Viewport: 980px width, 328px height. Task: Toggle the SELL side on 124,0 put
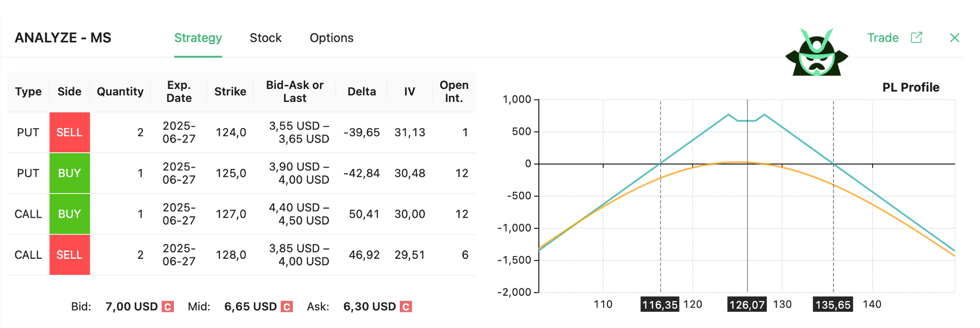tap(70, 132)
